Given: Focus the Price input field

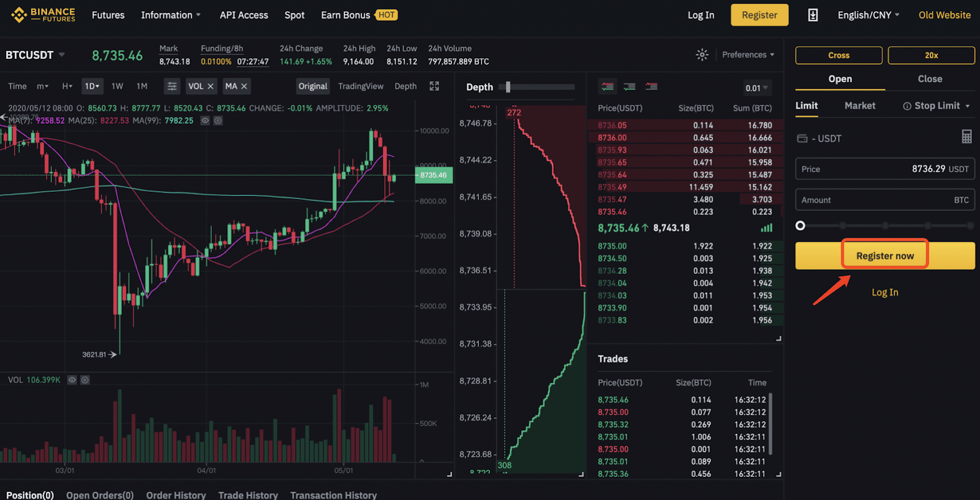Looking at the screenshot, I should tap(885, 169).
